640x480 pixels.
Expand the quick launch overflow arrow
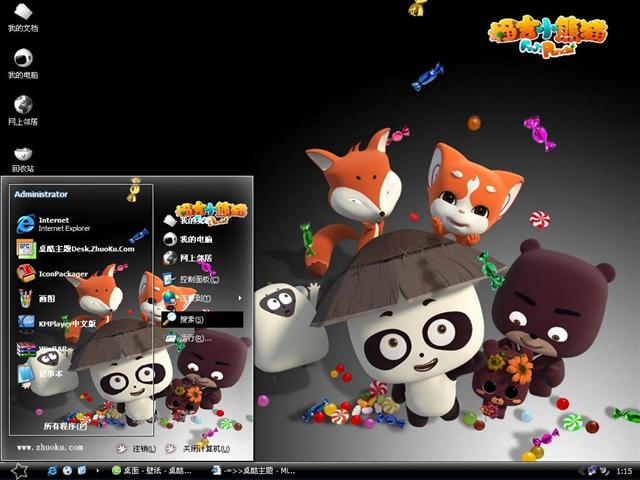pyautogui.click(x=97, y=471)
